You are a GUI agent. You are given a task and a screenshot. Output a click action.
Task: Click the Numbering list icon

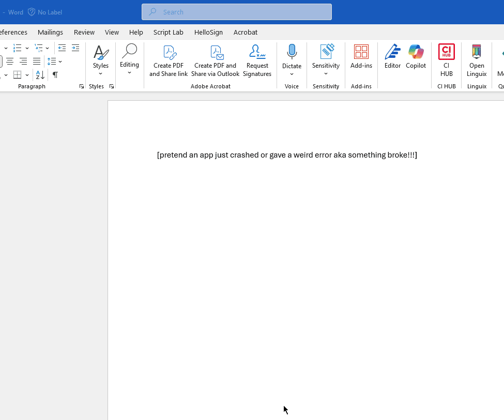coord(18,48)
